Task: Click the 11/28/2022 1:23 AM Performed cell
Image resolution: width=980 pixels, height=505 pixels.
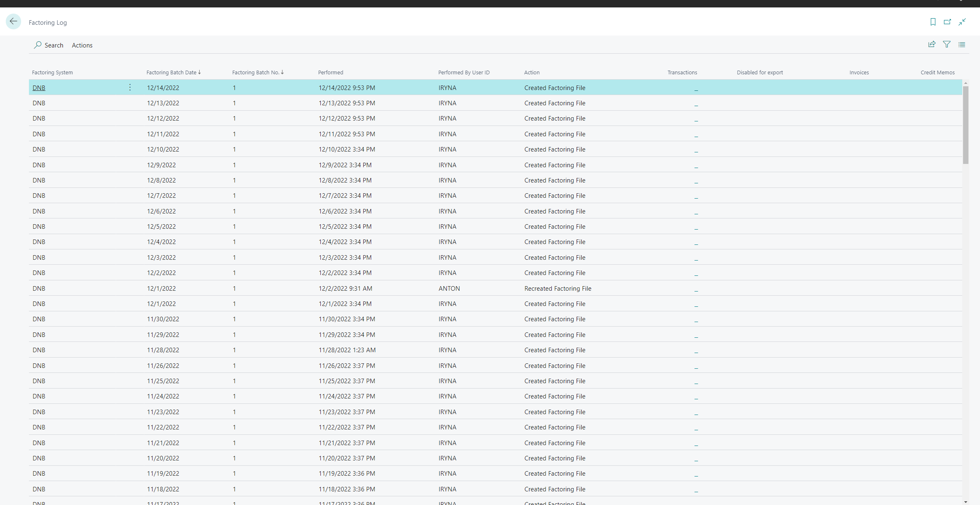Action: pos(347,350)
